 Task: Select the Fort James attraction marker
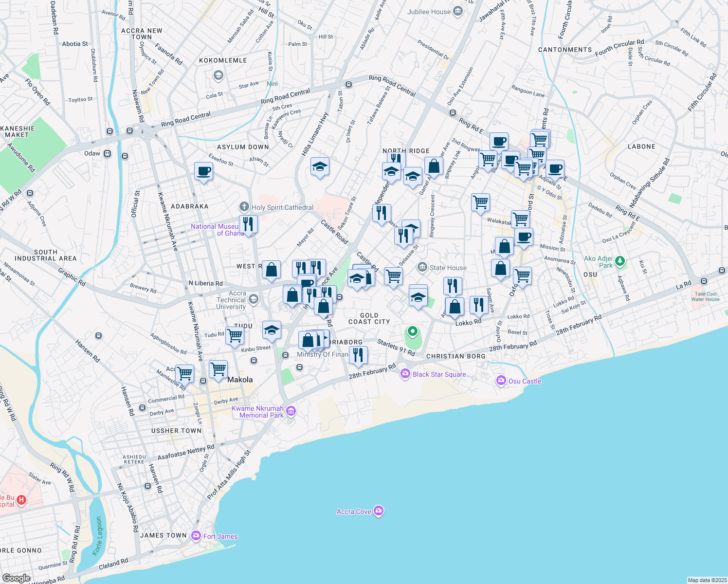point(197,535)
